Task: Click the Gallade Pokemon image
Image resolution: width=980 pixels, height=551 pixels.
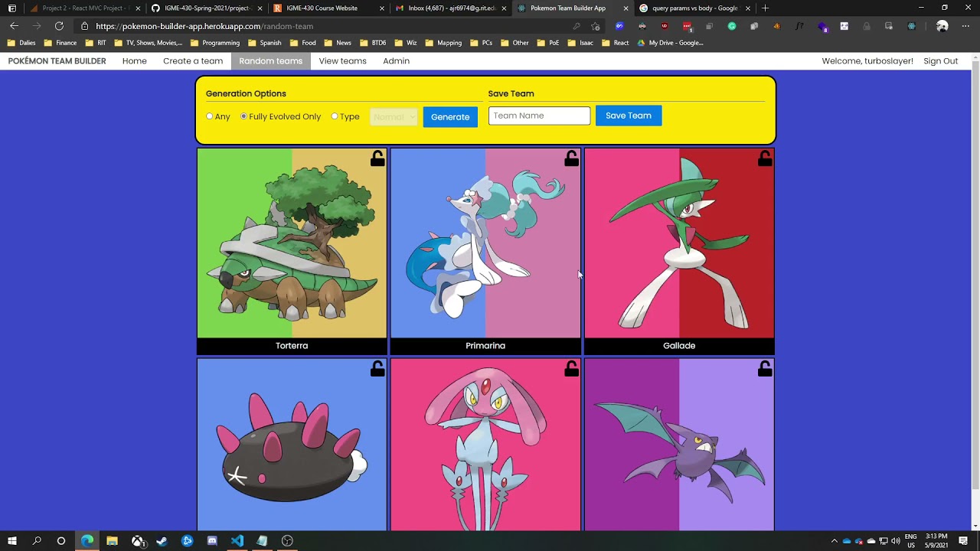Action: 679,243
